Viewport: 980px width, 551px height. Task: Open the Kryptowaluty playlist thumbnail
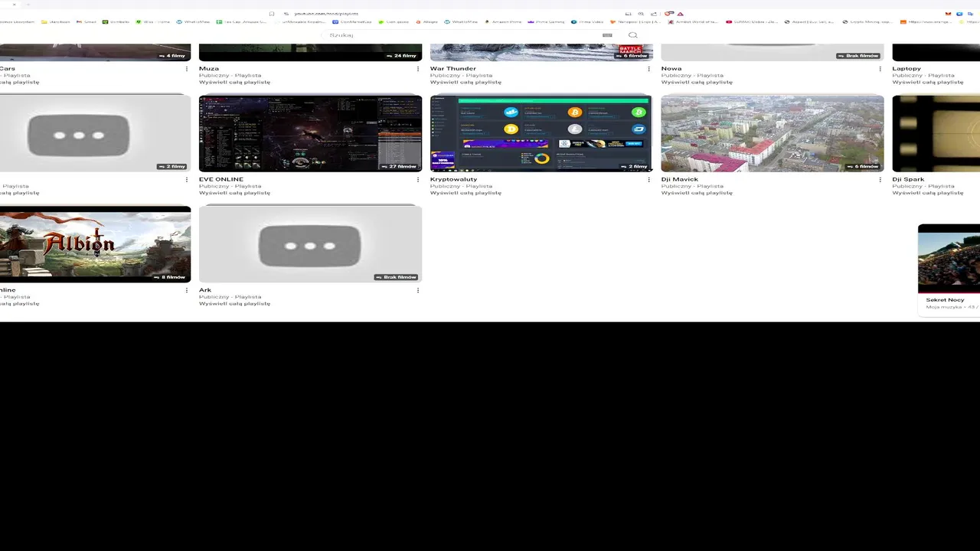(x=541, y=133)
